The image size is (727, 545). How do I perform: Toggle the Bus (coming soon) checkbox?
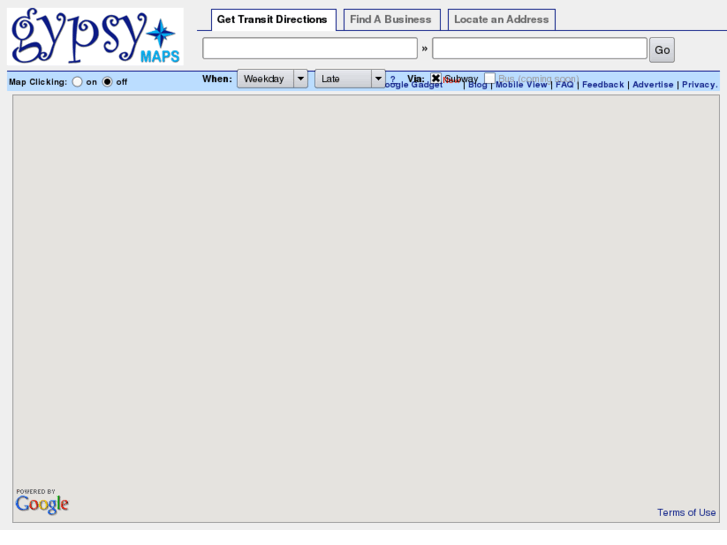pyautogui.click(x=490, y=78)
